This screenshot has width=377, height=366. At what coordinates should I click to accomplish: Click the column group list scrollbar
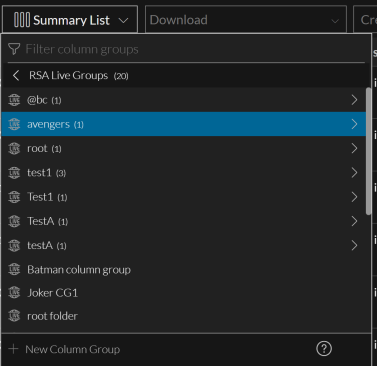(368, 151)
